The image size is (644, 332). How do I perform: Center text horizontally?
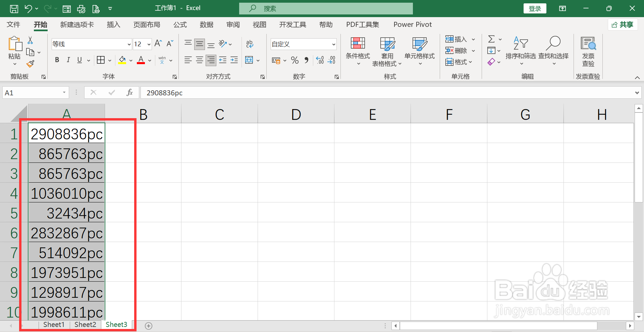click(200, 60)
